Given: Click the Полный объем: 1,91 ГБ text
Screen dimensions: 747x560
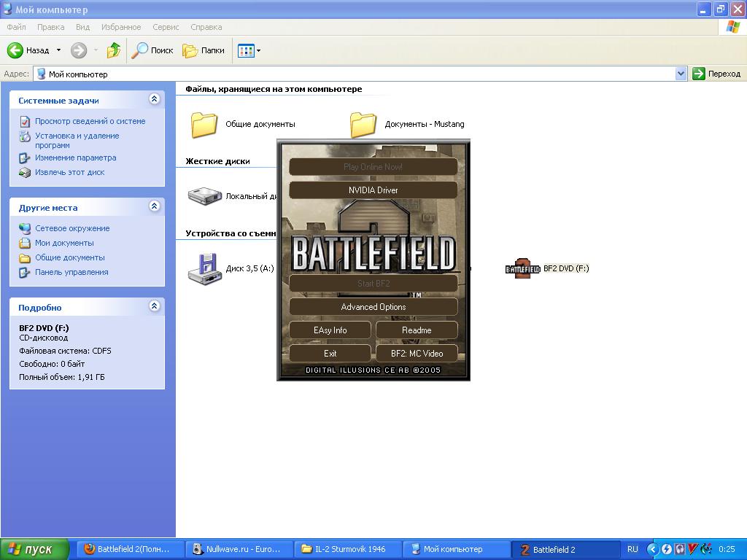Looking at the screenshot, I should coord(61,377).
